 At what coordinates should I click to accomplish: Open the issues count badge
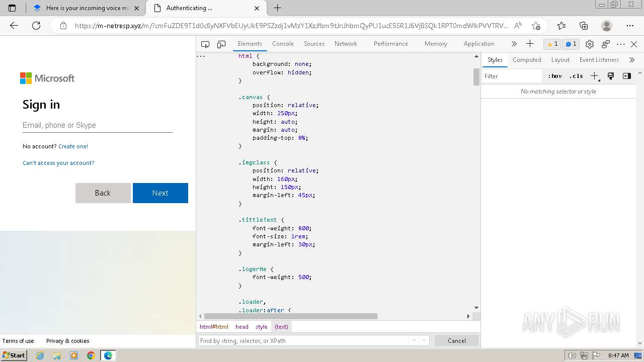[571, 44]
